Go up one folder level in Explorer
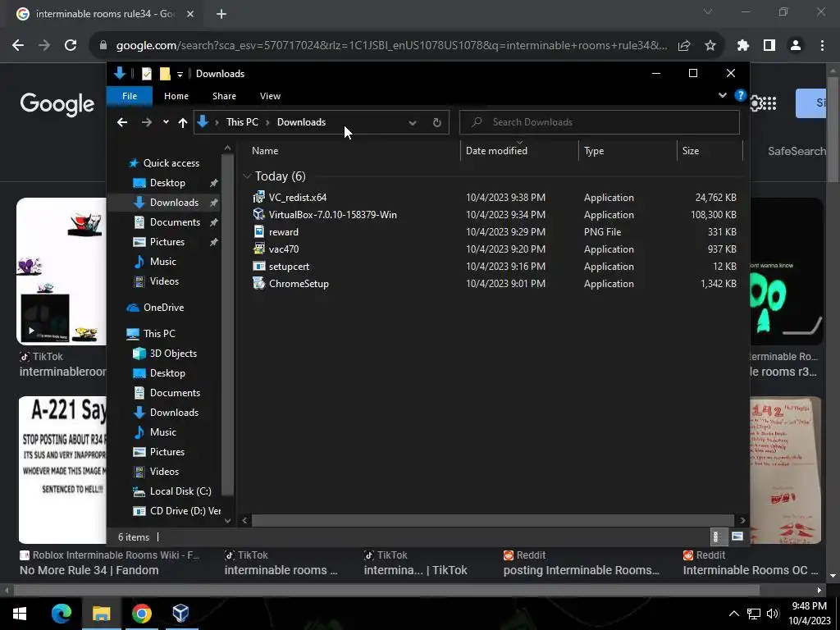The width and height of the screenshot is (840, 630). pos(183,122)
